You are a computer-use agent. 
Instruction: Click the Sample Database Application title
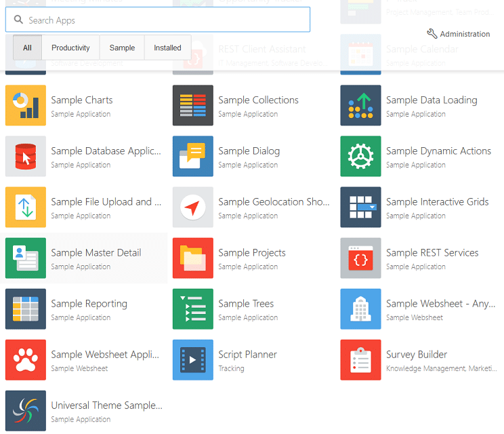point(106,151)
